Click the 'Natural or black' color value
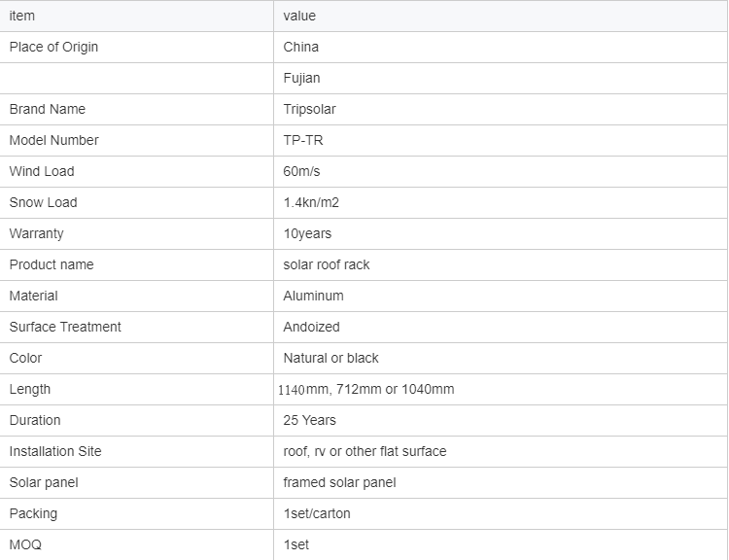The height and width of the screenshot is (560, 729). tap(330, 358)
